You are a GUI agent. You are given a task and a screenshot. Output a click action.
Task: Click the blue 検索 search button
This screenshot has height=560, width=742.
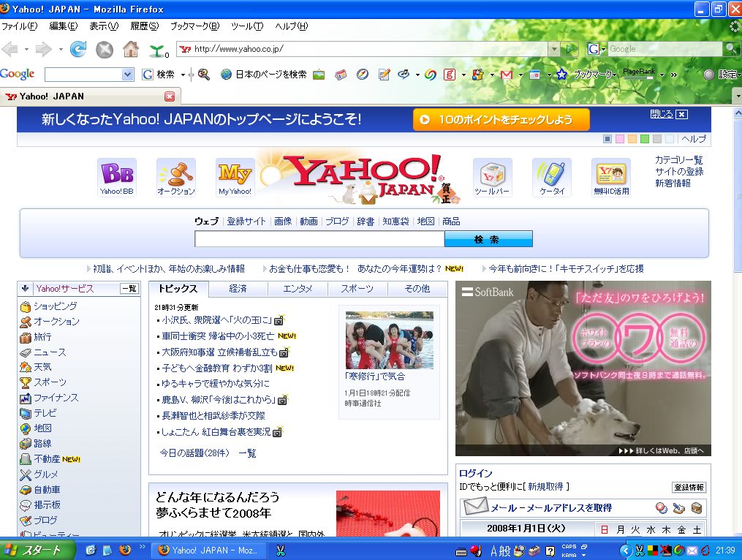pos(488,239)
